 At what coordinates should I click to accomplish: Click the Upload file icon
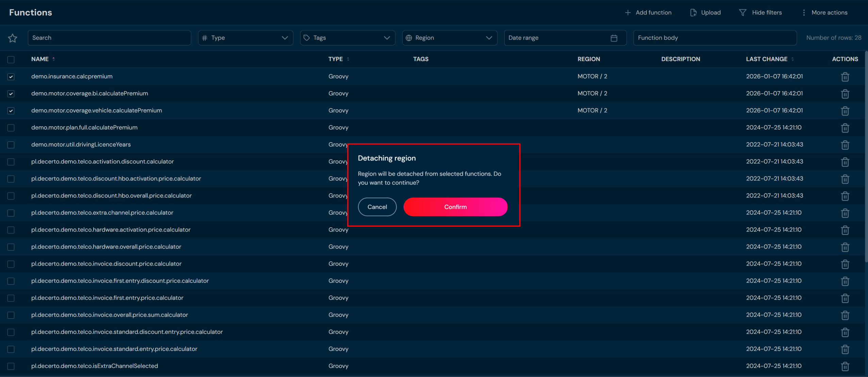pyautogui.click(x=693, y=13)
